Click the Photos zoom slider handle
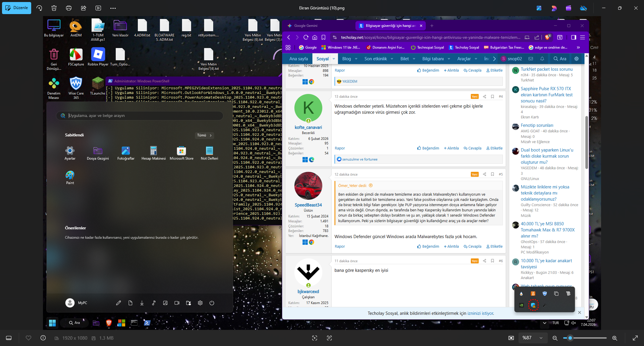This screenshot has width=644, height=346. tap(570, 338)
